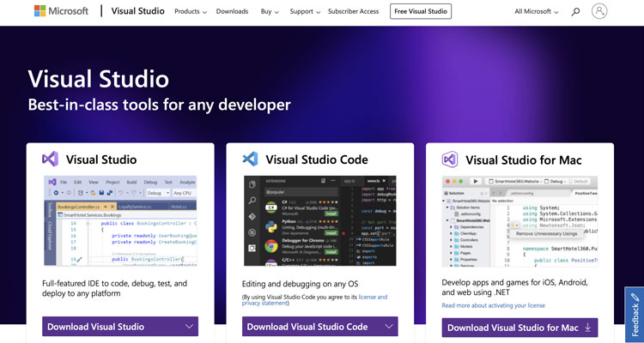Screen dimensions: 644x343
Task: Expand the Products menu
Action: click(x=190, y=12)
